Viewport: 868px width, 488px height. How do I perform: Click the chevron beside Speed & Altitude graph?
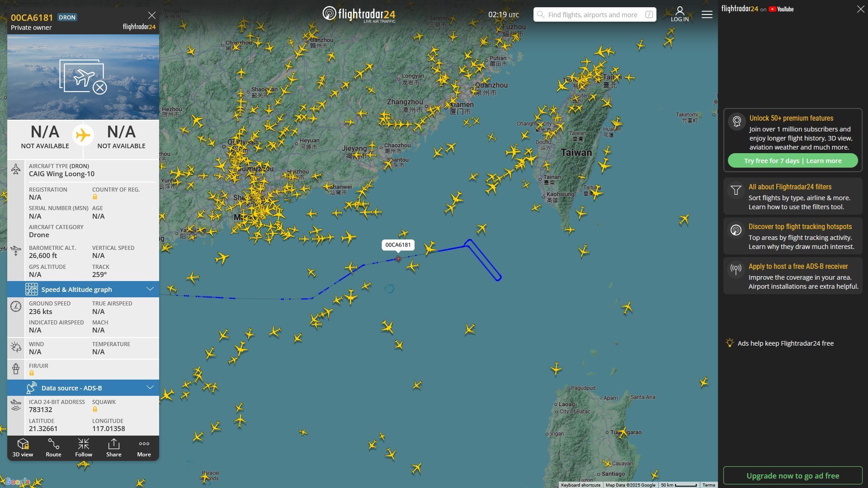point(150,289)
